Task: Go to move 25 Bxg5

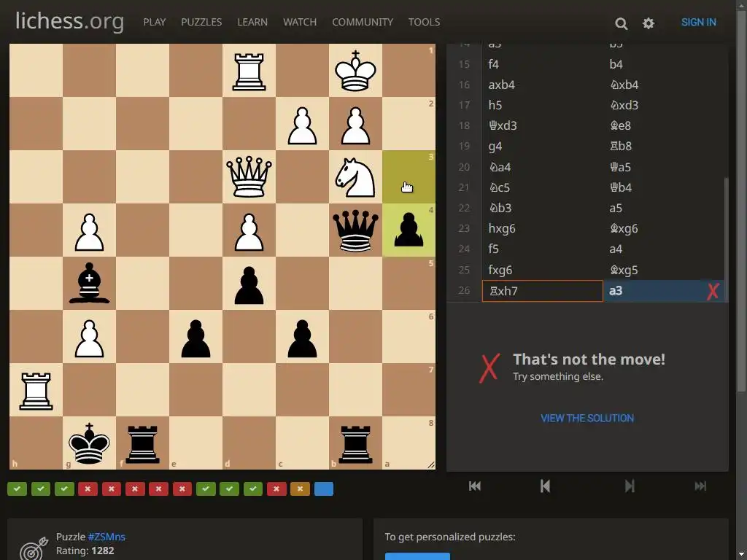Action: [x=664, y=270]
